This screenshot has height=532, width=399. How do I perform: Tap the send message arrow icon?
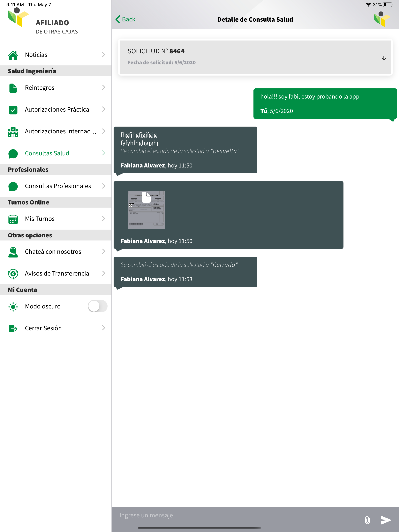pos(386,520)
